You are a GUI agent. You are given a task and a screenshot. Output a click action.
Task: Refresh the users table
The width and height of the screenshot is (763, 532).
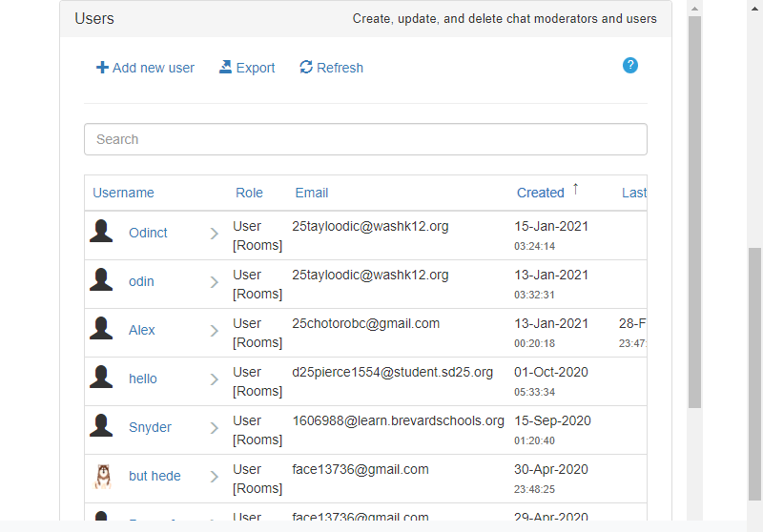[x=331, y=68]
